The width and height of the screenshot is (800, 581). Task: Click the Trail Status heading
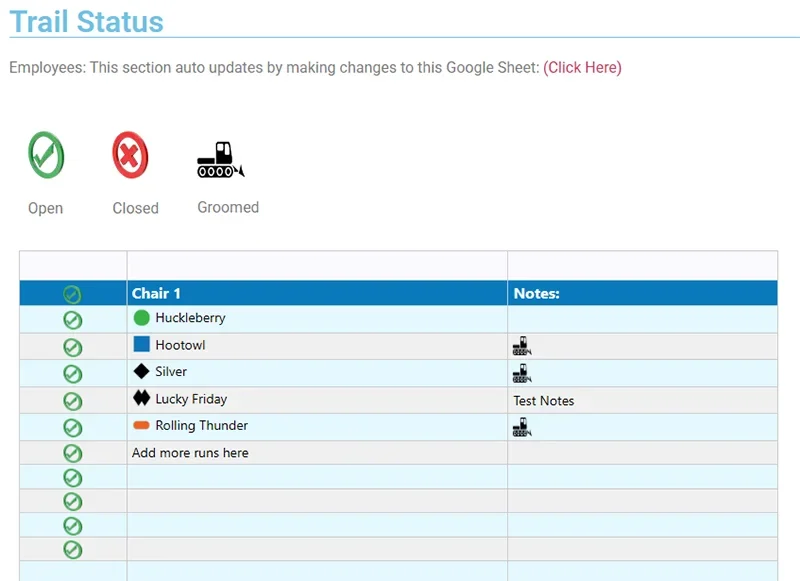(x=87, y=21)
